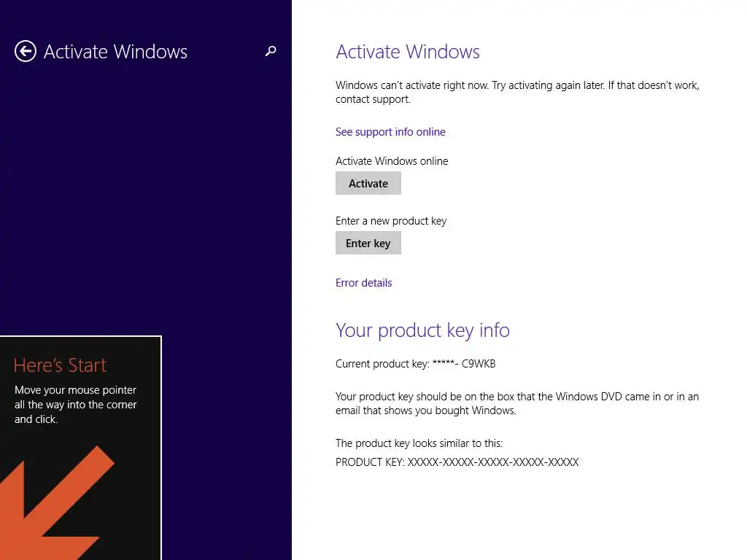The width and height of the screenshot is (747, 560).
Task: Open the See support info online link
Action: [x=390, y=132]
